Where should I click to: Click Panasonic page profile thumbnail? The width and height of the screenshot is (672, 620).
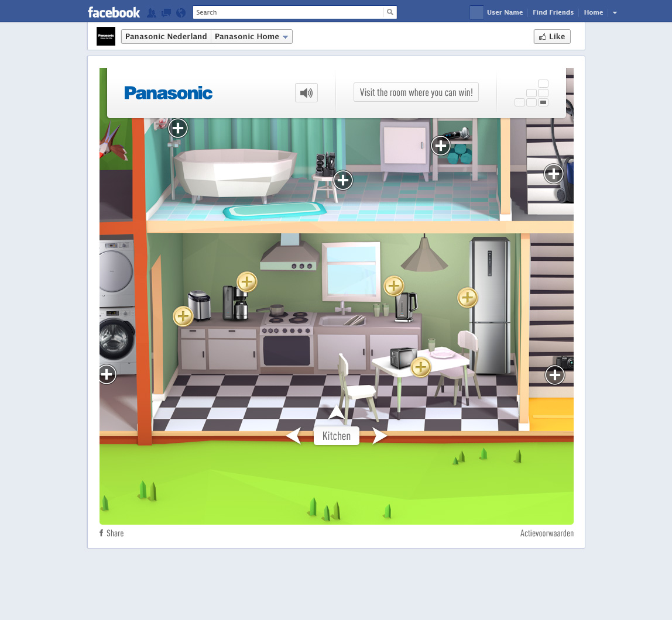106,36
